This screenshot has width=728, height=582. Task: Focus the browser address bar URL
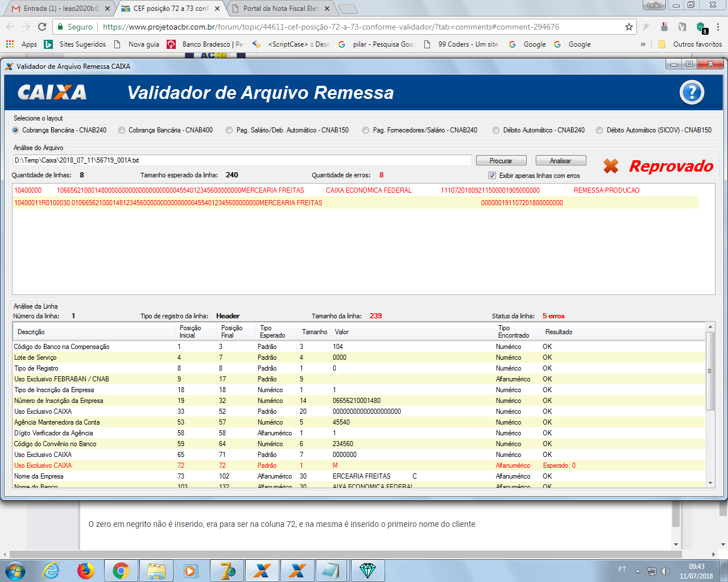pos(330,27)
